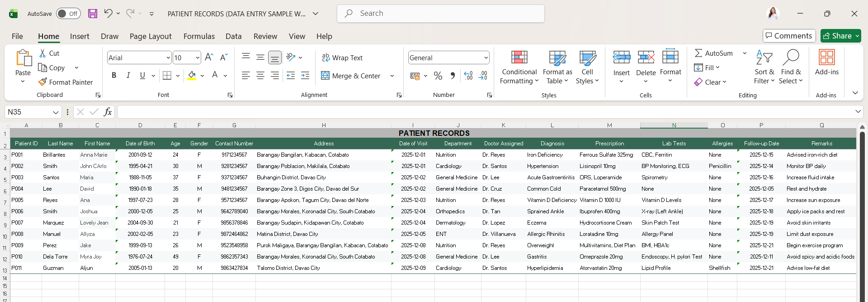Click the Center align text icon

[x=260, y=76]
